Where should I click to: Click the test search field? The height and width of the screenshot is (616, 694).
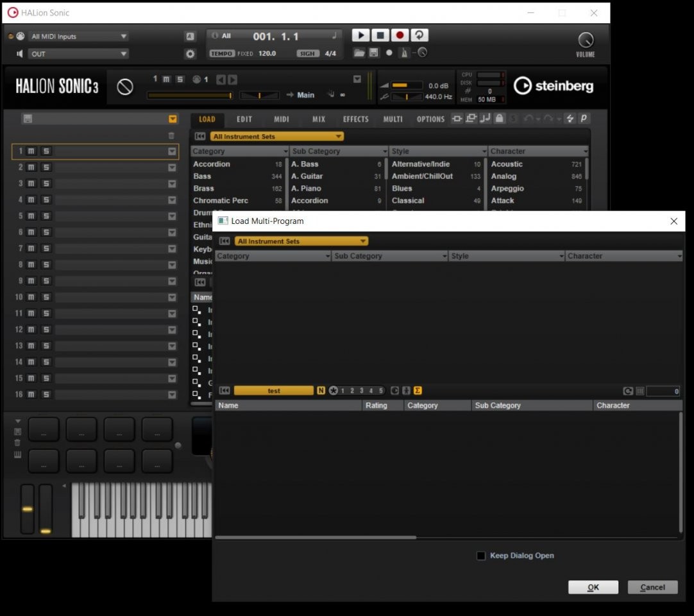(273, 391)
